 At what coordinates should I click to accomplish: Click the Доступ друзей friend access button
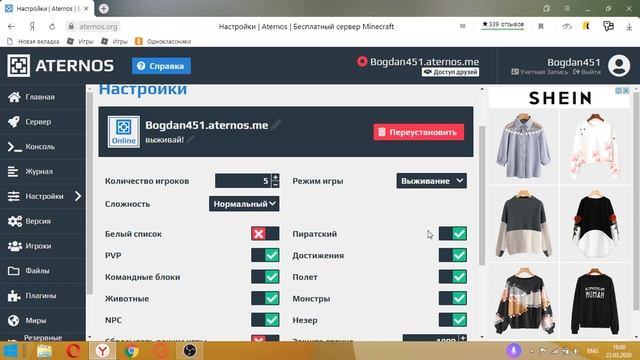point(450,72)
